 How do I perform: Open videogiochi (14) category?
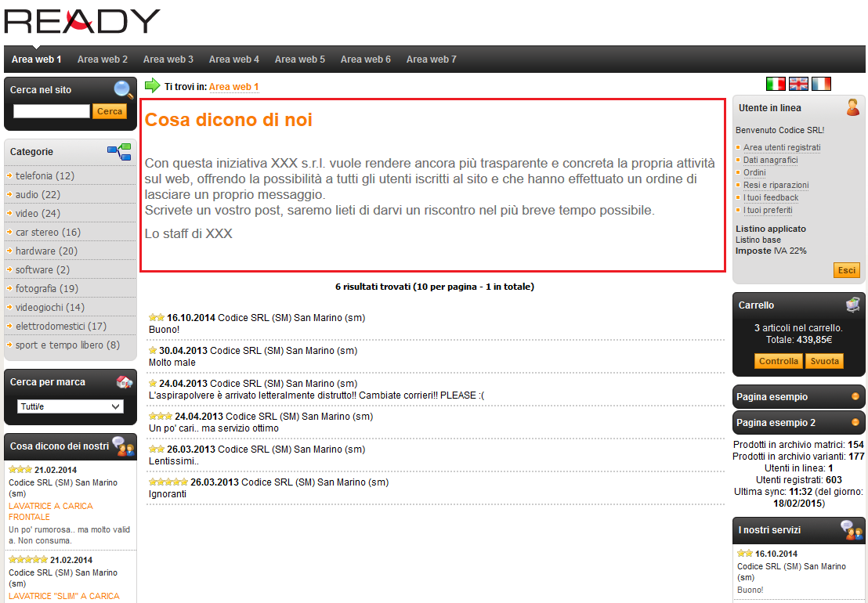click(50, 308)
